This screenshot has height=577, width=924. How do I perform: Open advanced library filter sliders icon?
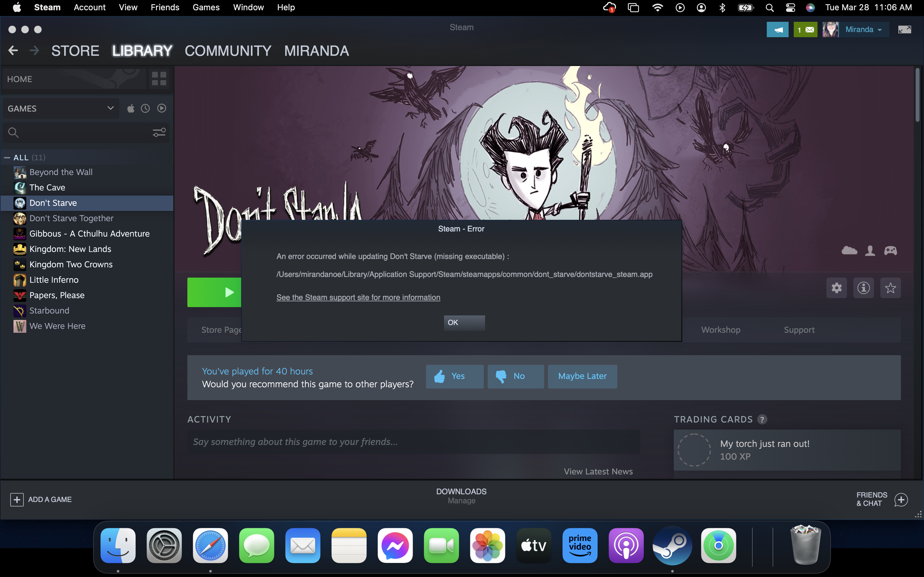click(159, 132)
